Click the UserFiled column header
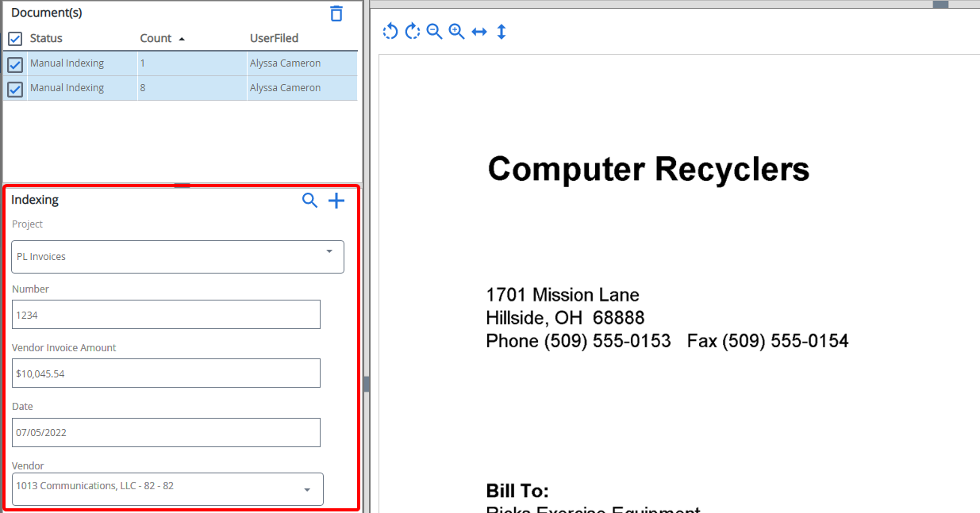Screen dimensions: 980x513 (x=274, y=39)
